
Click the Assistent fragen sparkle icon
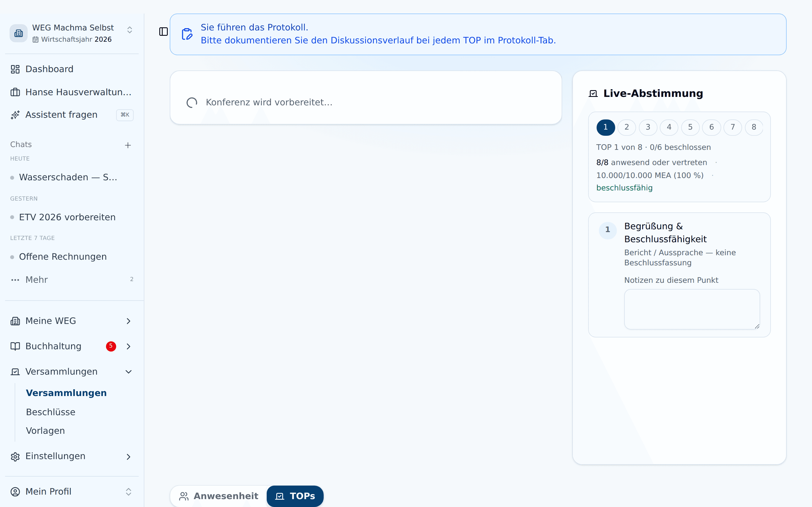pos(15,115)
